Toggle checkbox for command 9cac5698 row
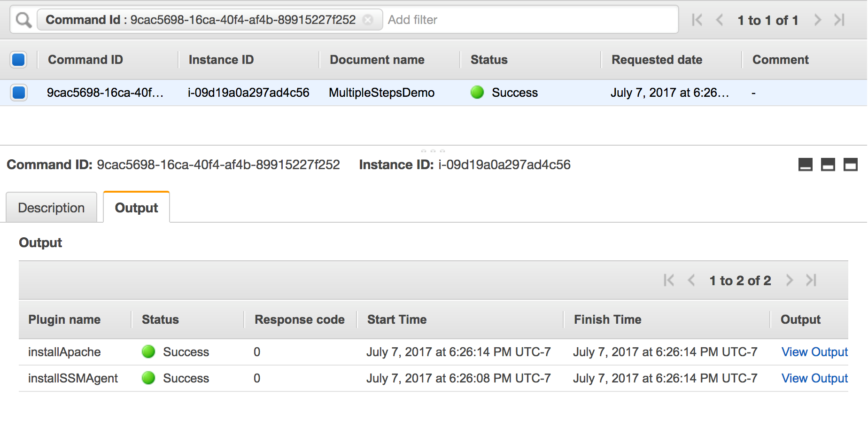The width and height of the screenshot is (868, 421). click(x=19, y=93)
